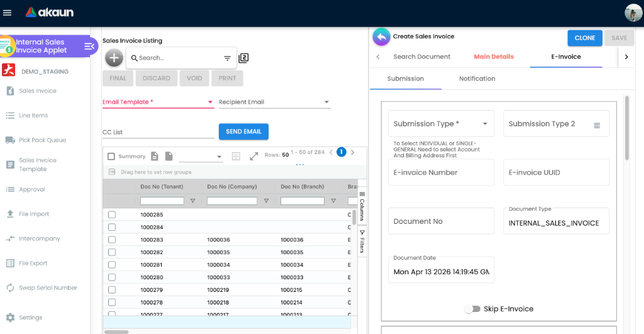Image resolution: width=644 pixels, height=334 pixels.
Task: Click the VOID button
Action: 194,78
